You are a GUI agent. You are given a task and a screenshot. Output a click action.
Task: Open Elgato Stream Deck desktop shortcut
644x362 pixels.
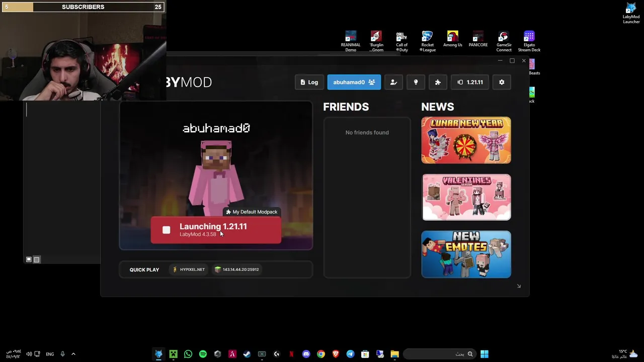click(529, 41)
